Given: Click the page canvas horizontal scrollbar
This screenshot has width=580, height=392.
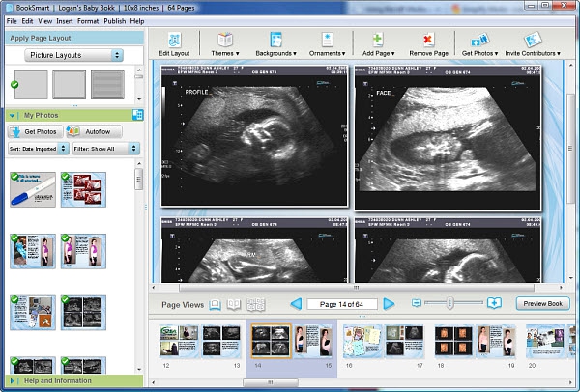Looking at the screenshot, I should (357, 287).
